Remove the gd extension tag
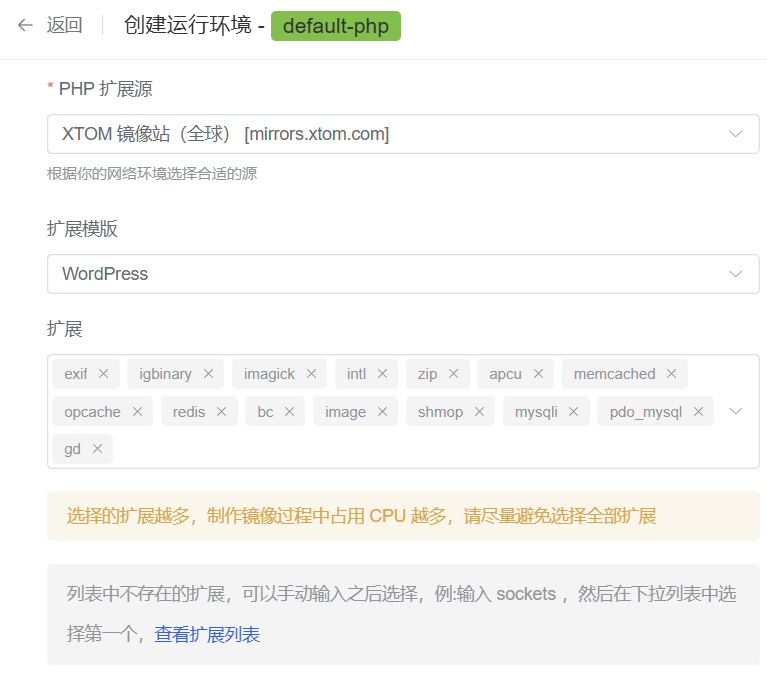This screenshot has height=679, width=767. coord(97,449)
